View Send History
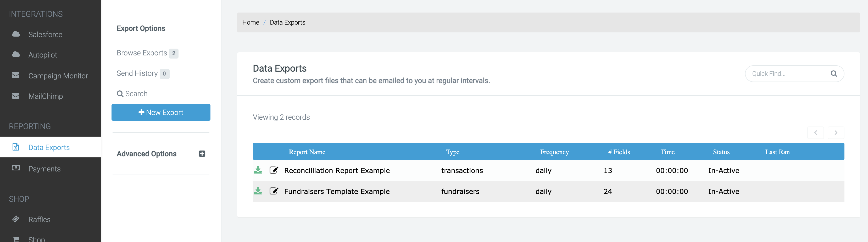 point(137,73)
